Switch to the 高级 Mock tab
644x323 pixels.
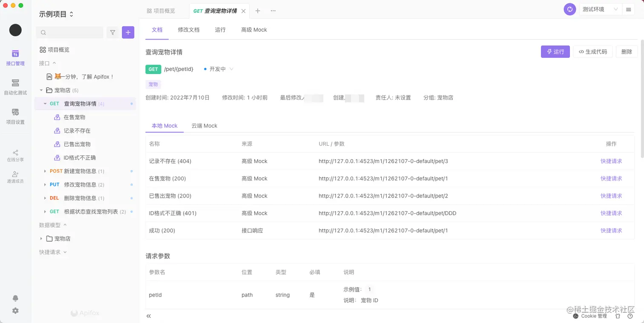254,30
